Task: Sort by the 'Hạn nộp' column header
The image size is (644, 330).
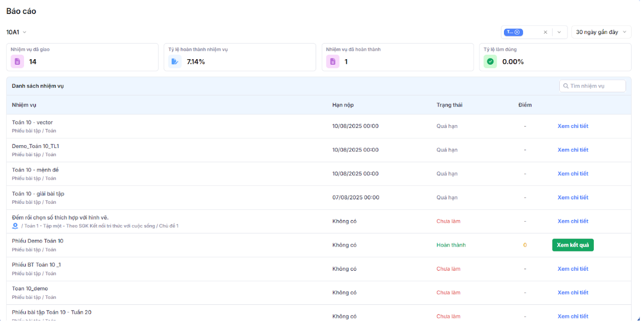Action: point(342,105)
